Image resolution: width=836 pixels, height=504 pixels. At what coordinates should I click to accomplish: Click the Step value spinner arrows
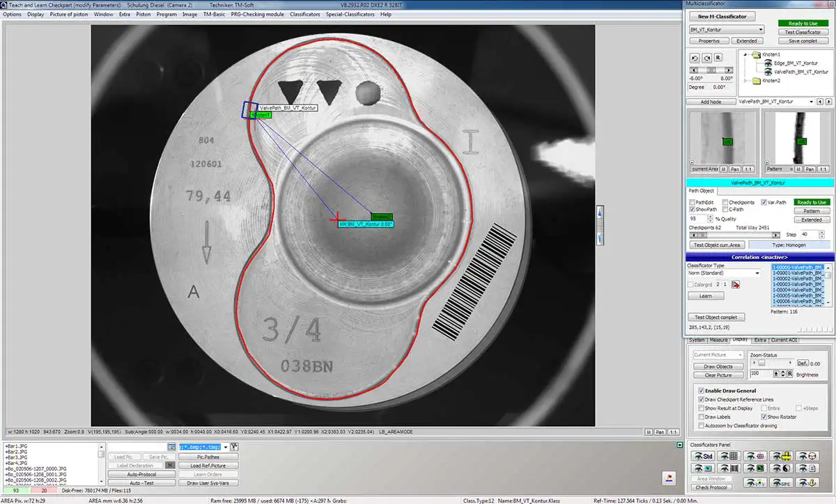[x=821, y=234]
